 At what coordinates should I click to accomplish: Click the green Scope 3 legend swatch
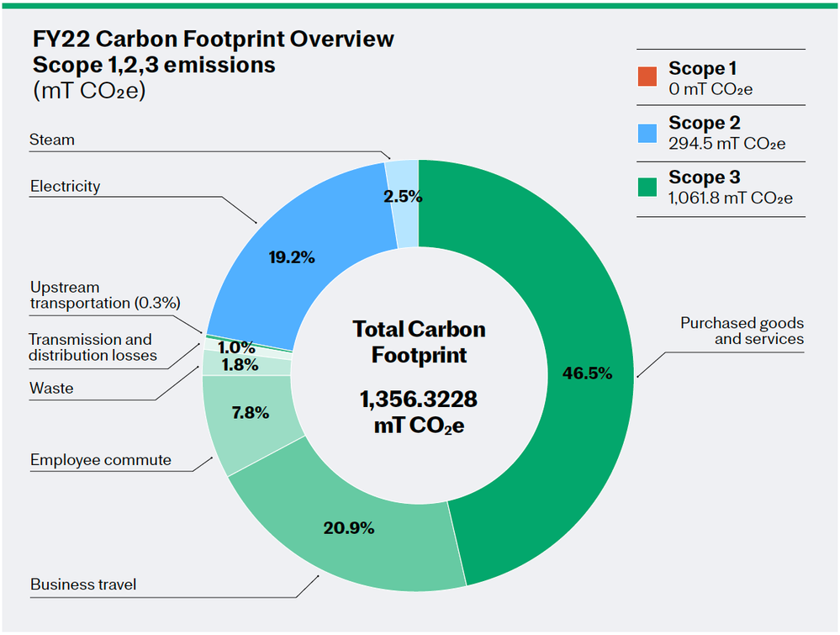point(647,187)
